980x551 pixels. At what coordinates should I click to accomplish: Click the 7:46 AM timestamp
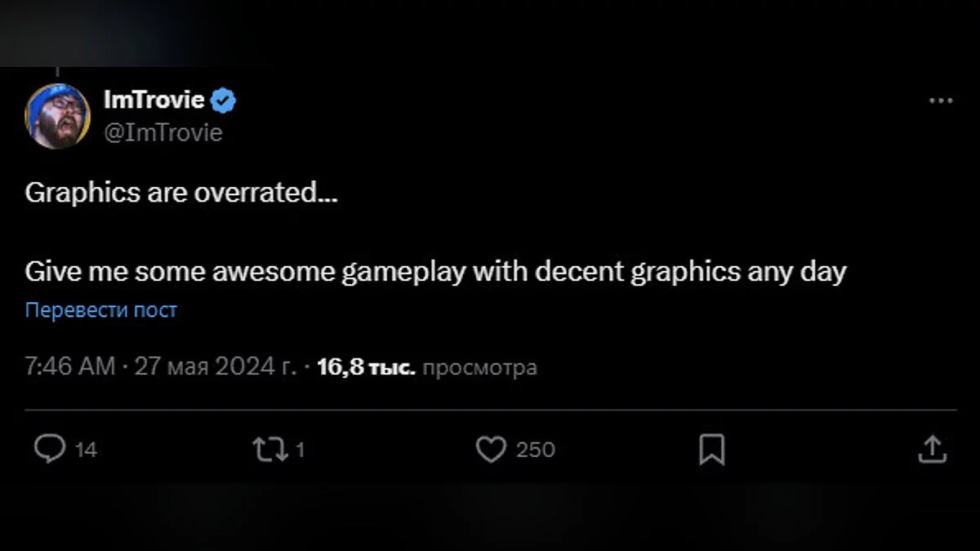click(x=70, y=367)
